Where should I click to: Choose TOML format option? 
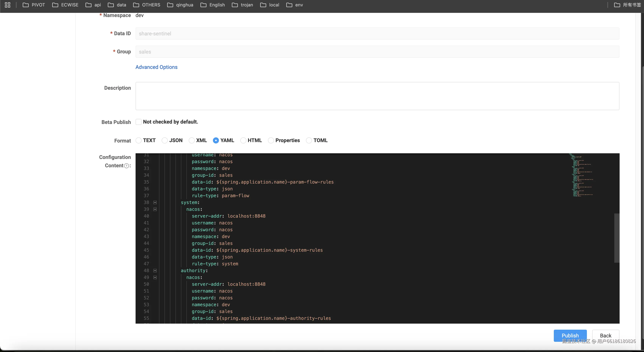click(309, 141)
